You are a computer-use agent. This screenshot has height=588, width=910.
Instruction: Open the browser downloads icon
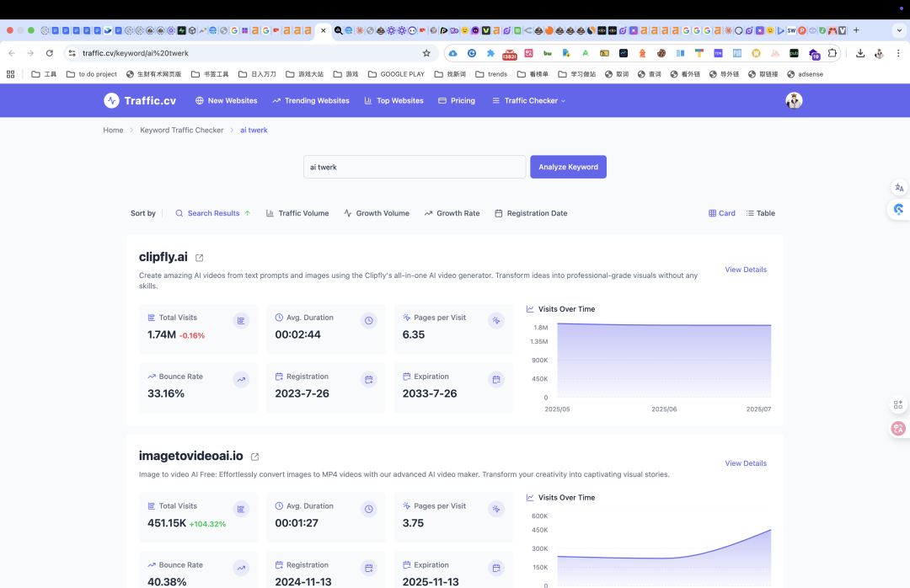coord(860,53)
